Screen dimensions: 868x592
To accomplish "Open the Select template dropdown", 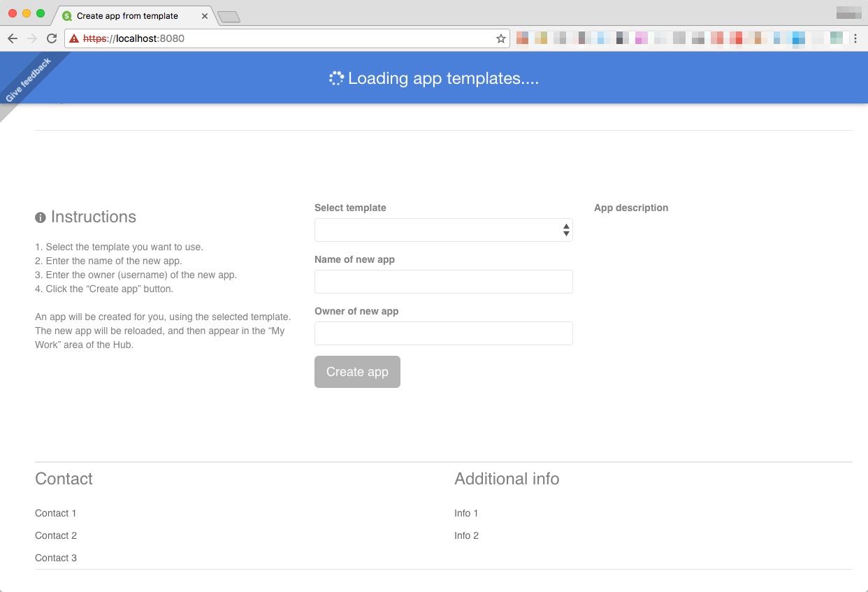I will pyautogui.click(x=444, y=230).
